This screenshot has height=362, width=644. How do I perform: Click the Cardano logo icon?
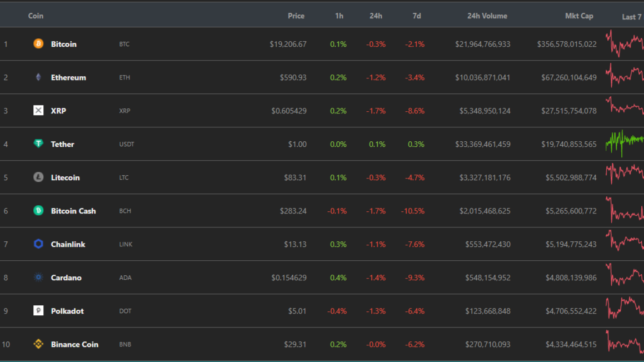coord(38,277)
